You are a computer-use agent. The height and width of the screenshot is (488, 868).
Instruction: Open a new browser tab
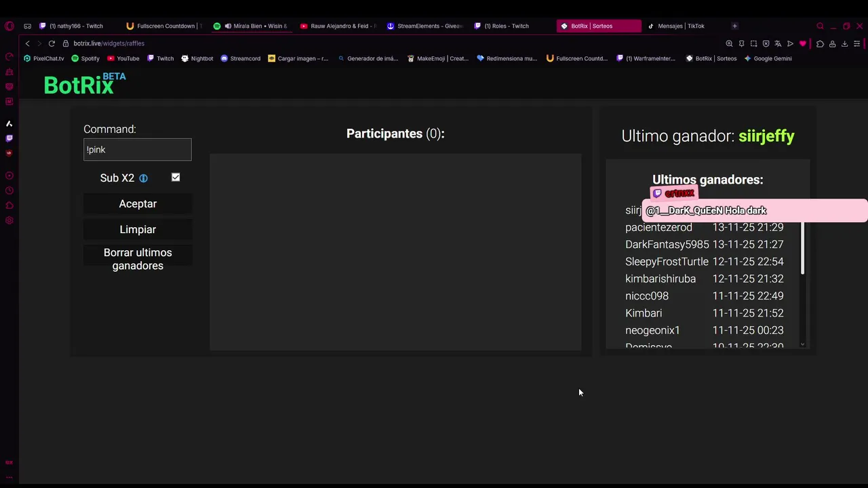pos(734,26)
